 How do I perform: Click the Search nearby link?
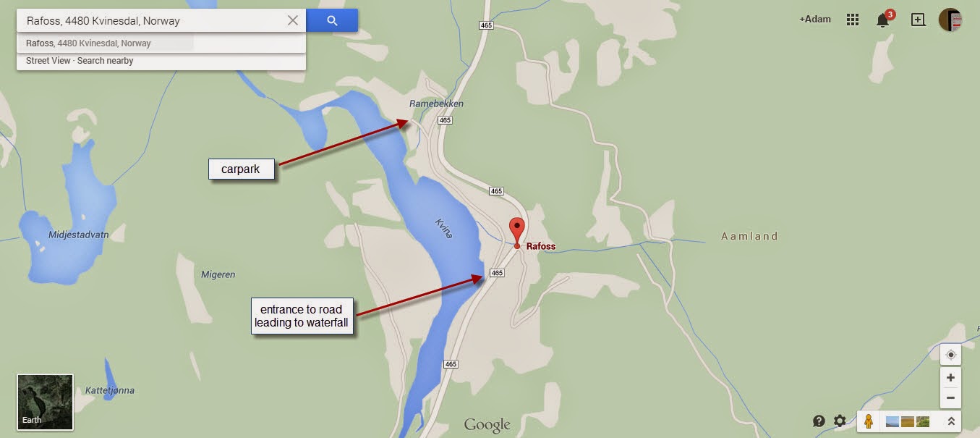click(105, 61)
